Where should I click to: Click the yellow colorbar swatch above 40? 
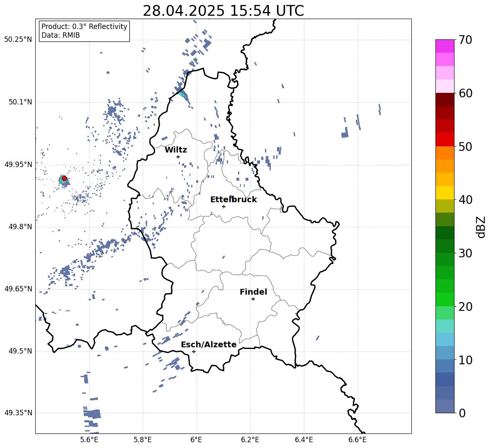click(x=445, y=193)
